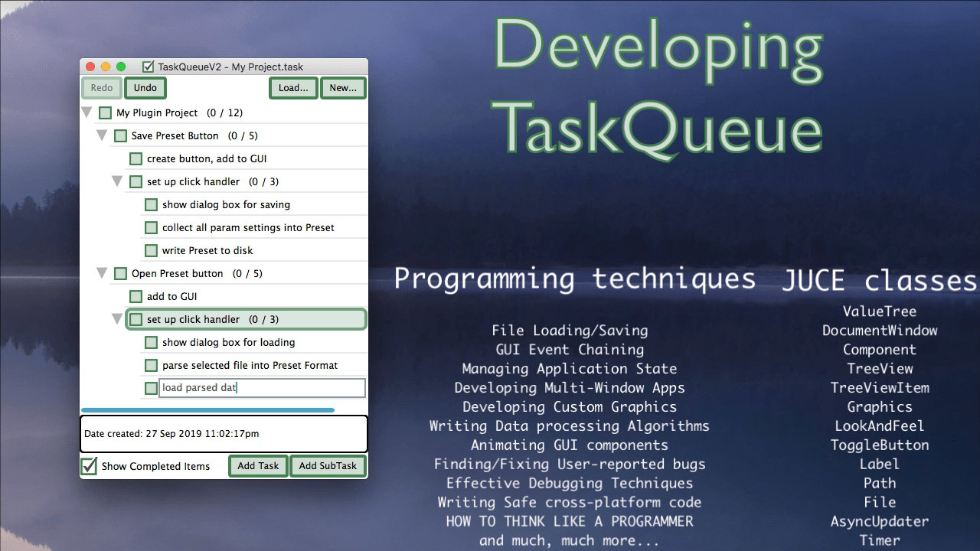Click the TaskQueueV2 title bar checkmark icon
This screenshot has height=551, width=980.
(149, 67)
